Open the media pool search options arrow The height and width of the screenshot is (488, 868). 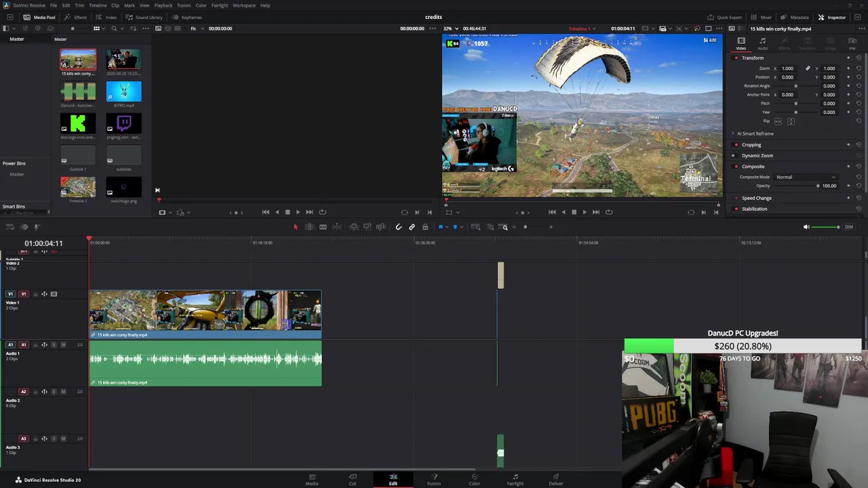(122, 28)
